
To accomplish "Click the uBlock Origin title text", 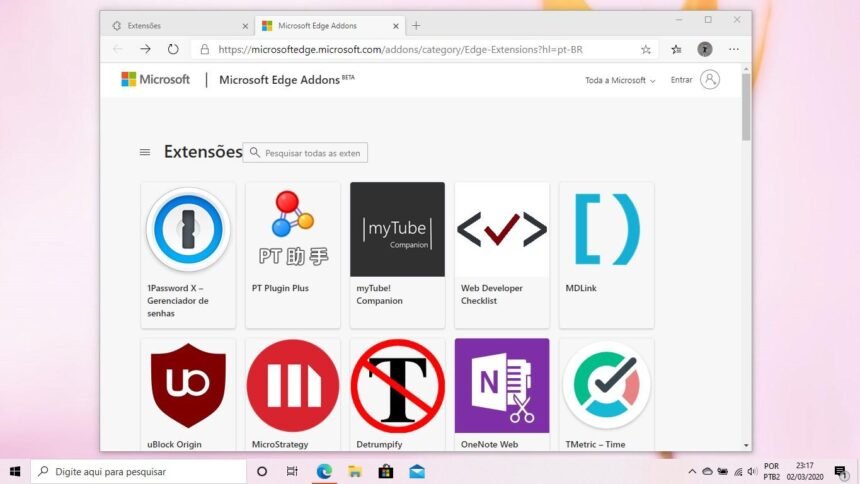I will point(174,444).
